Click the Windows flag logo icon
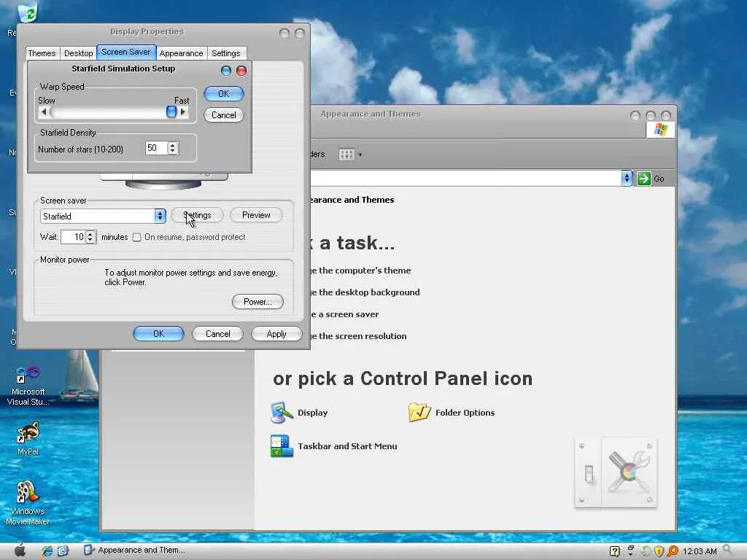This screenshot has height=560, width=747. tap(660, 129)
